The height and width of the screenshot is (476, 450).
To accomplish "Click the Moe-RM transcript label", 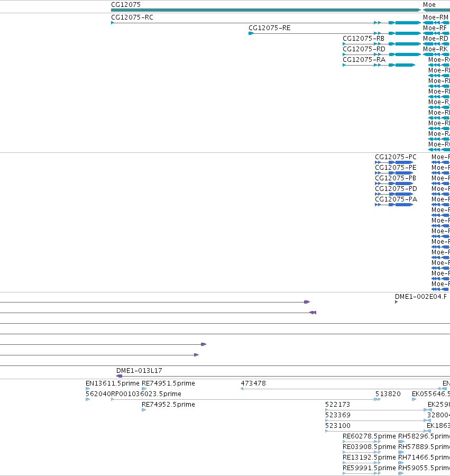I will [x=435, y=17].
